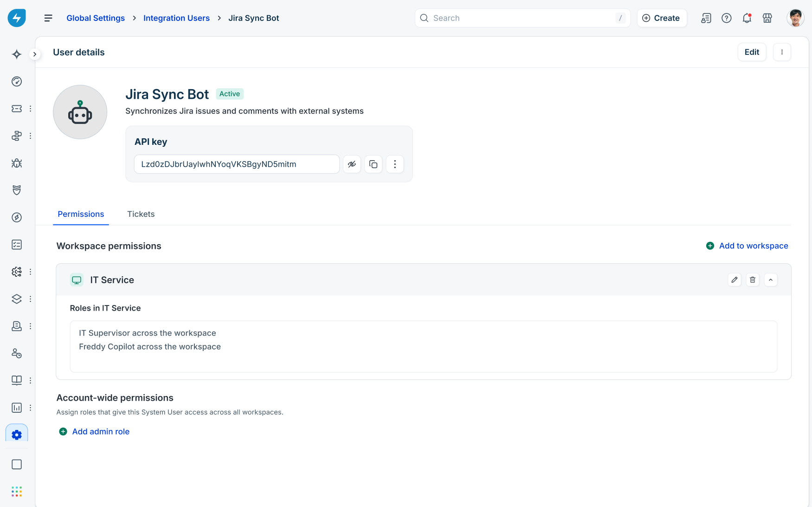Click the IT Service workspace header title

click(x=112, y=280)
